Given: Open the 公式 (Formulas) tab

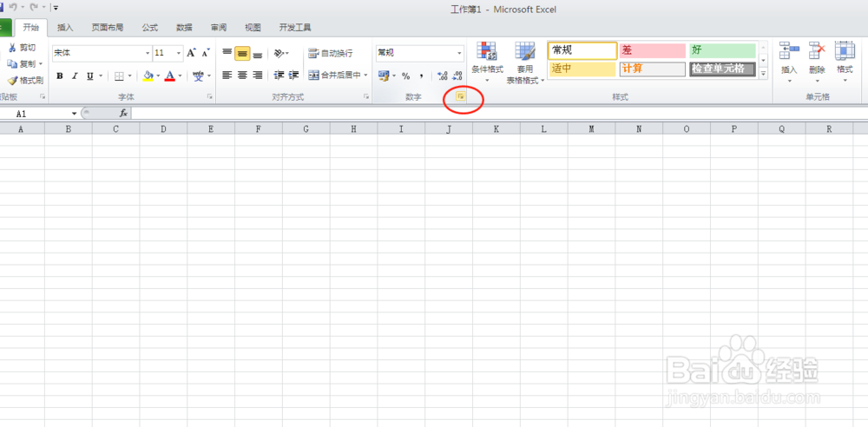Looking at the screenshot, I should [149, 28].
